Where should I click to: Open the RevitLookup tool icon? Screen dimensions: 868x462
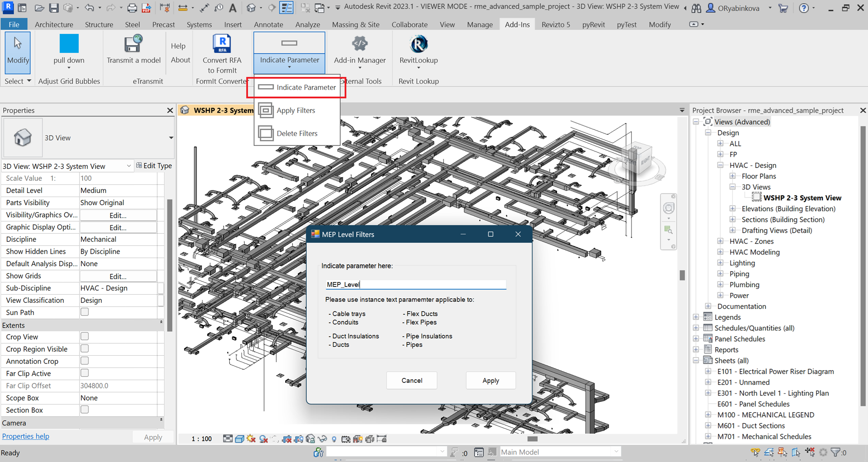tap(418, 45)
